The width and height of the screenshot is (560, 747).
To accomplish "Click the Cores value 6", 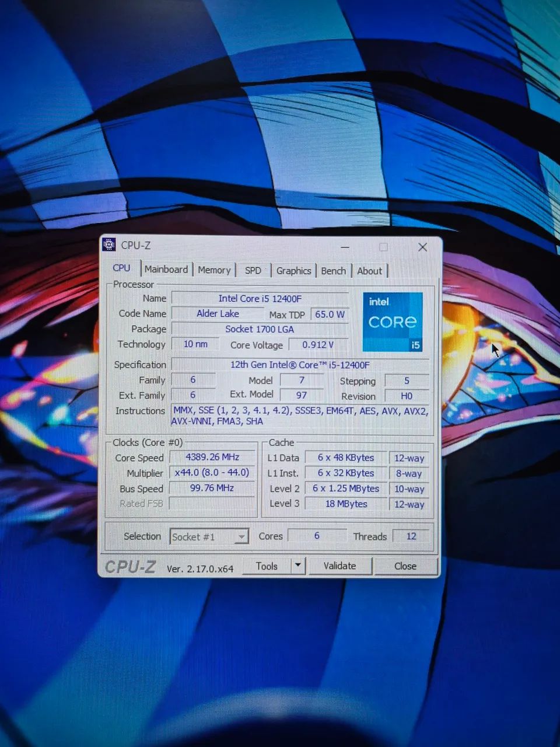I will point(317,536).
